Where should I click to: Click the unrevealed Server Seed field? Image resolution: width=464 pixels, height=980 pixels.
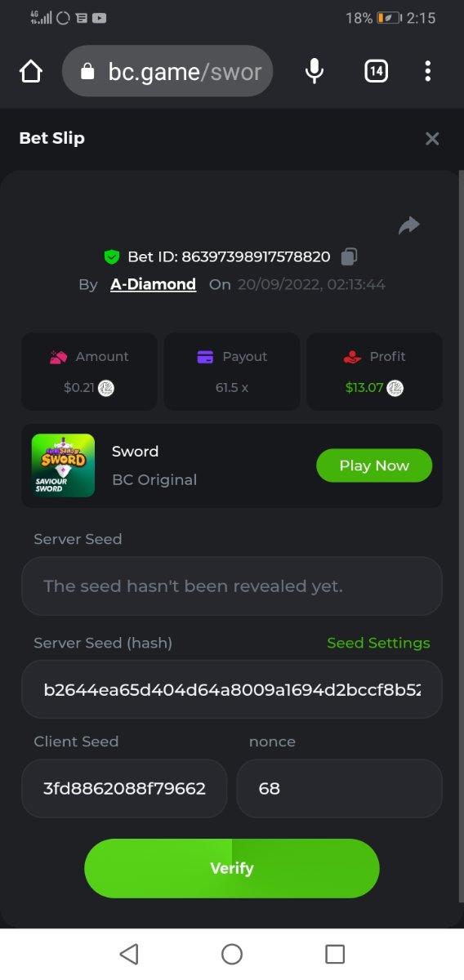(x=232, y=586)
